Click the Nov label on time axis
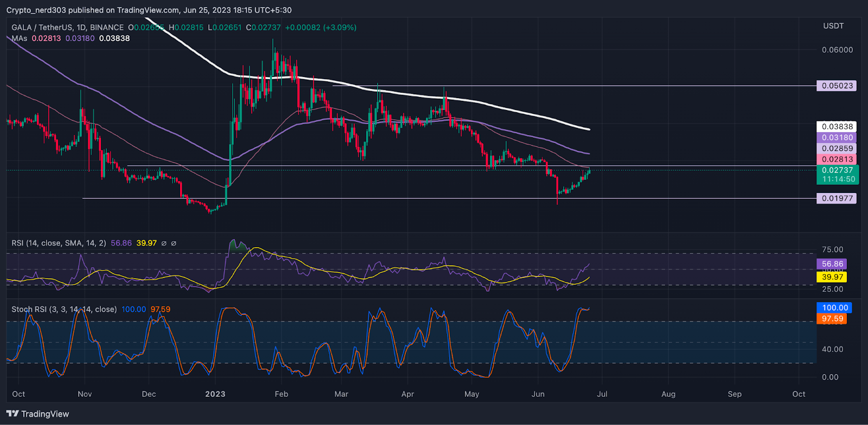This screenshot has height=425, width=868. 85,394
